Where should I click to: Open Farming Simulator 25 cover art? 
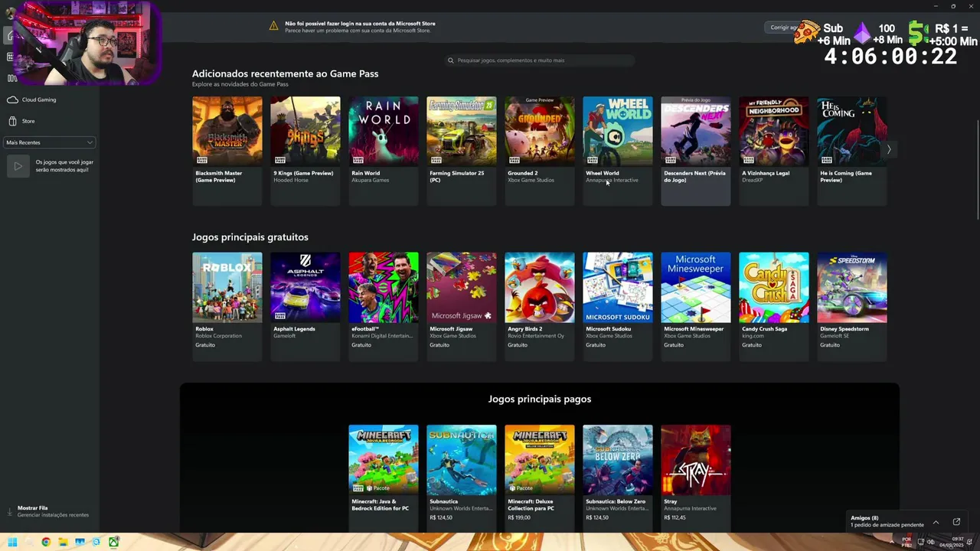[461, 131]
